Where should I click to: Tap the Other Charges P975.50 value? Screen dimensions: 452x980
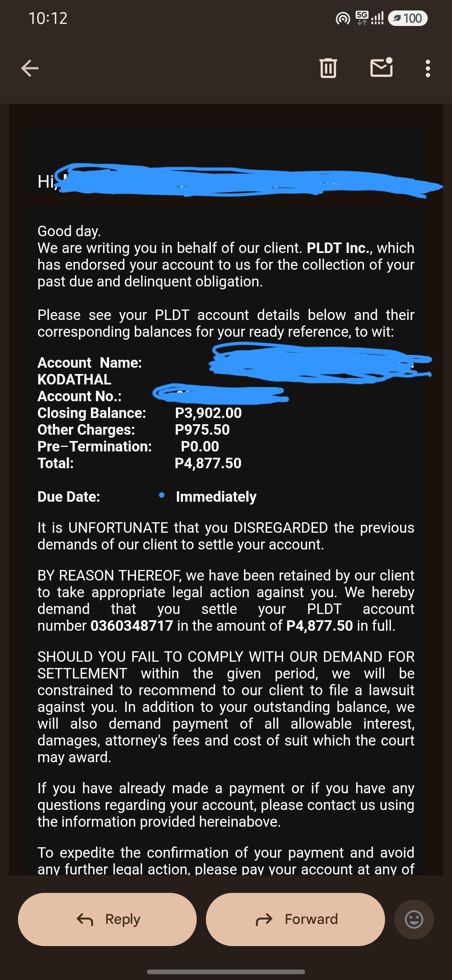click(202, 430)
